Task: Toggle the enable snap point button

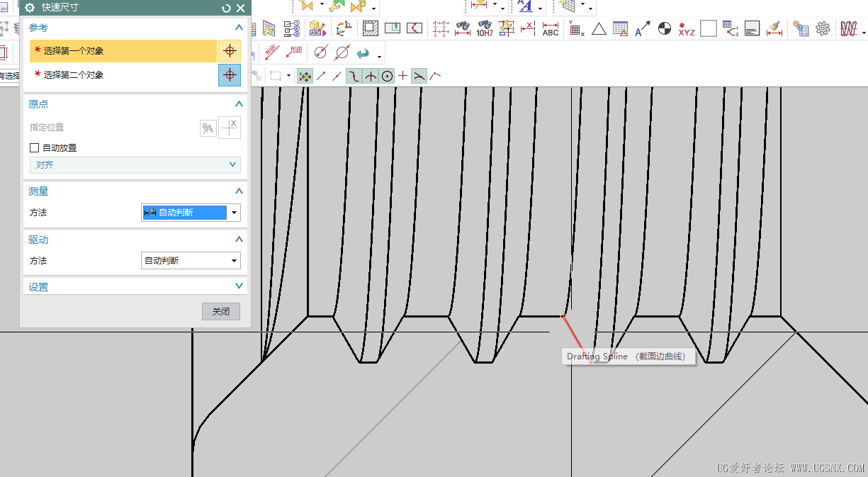Action: click(305, 76)
